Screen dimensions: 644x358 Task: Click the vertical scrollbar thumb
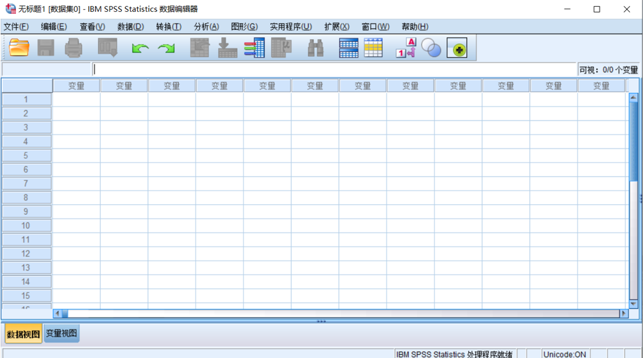coord(633,141)
